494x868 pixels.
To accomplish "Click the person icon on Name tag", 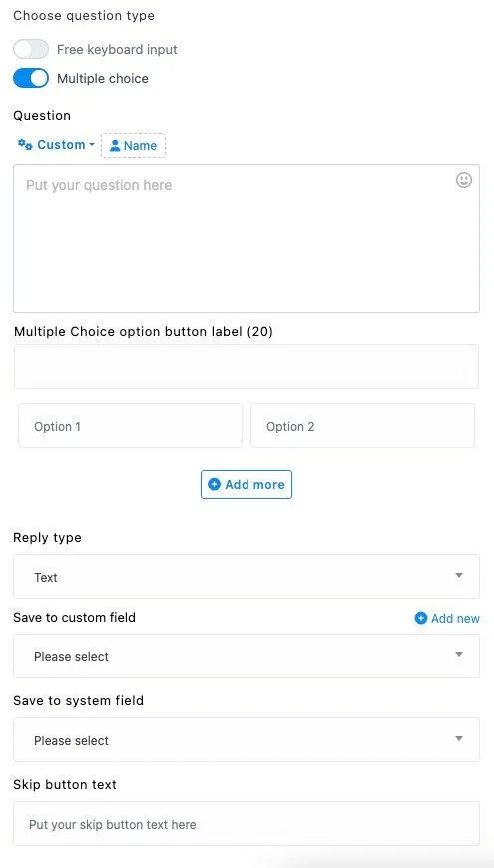I will pos(115,146).
